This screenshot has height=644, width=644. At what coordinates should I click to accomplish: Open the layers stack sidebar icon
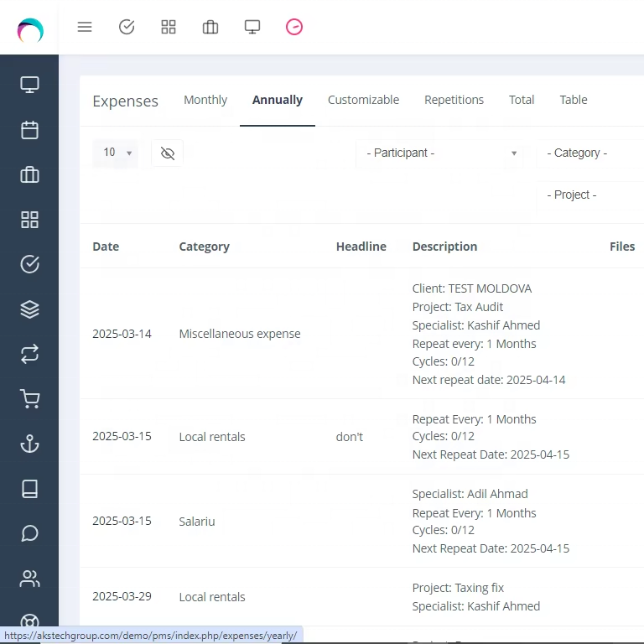pyautogui.click(x=29, y=309)
